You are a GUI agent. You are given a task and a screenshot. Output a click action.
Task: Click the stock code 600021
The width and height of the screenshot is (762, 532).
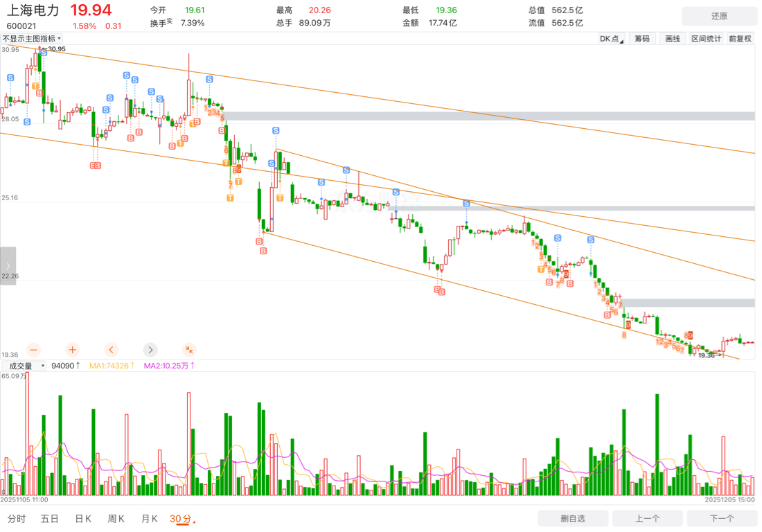(x=21, y=26)
